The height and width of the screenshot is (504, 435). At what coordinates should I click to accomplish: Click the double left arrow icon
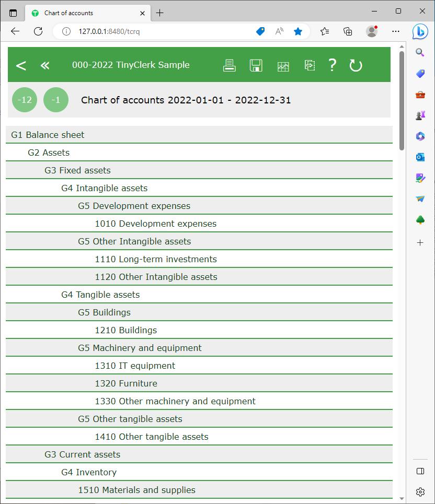[45, 65]
